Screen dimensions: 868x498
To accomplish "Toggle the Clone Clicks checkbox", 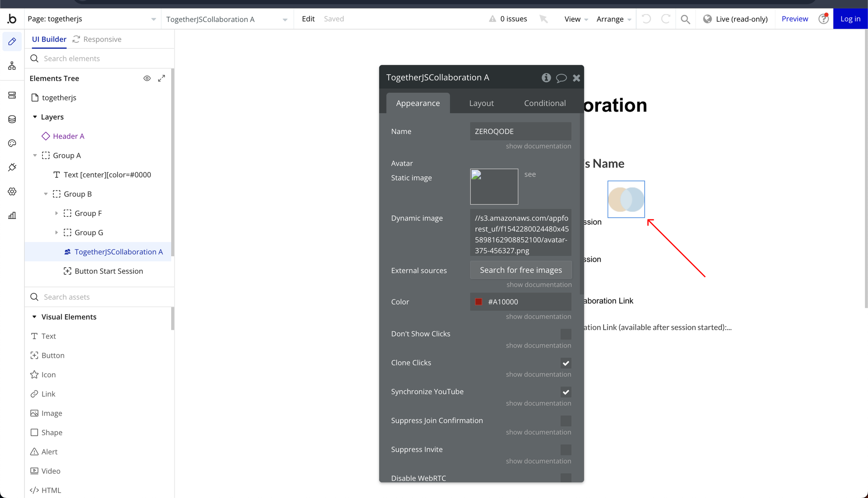I will pos(566,362).
